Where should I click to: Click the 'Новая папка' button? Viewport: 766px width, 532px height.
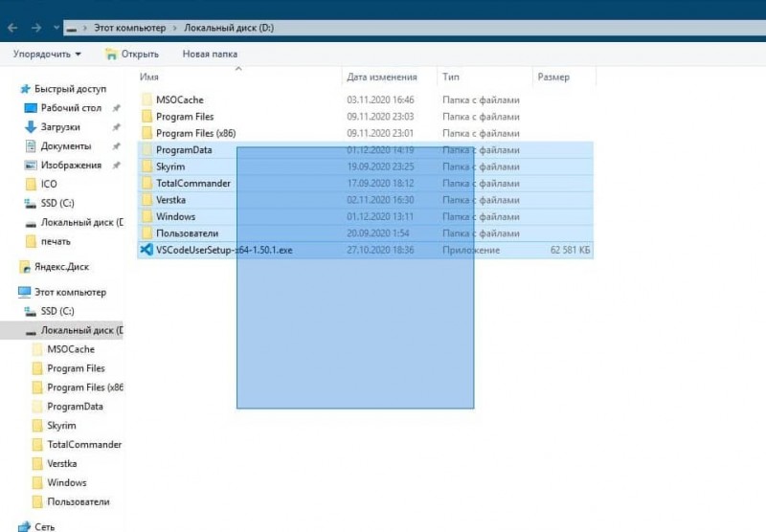pyautogui.click(x=210, y=54)
